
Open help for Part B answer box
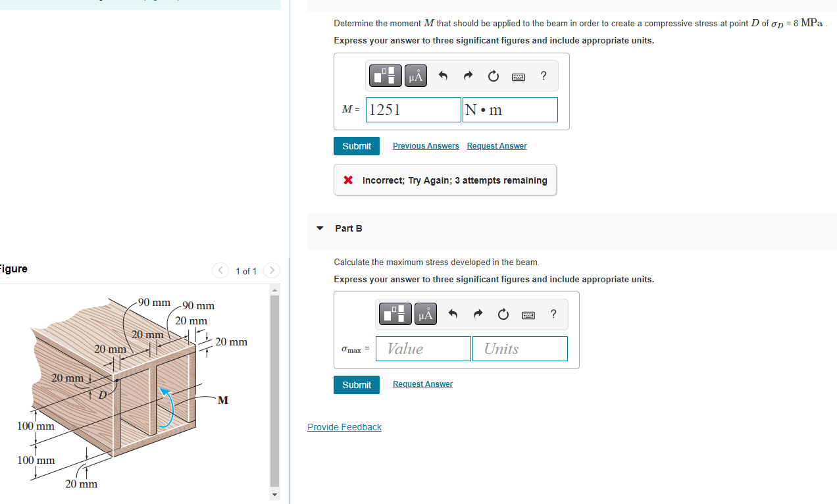pyautogui.click(x=553, y=314)
